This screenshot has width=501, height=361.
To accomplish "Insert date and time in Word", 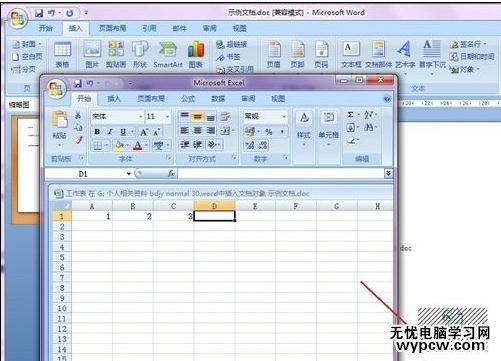I will pyautogui.click(x=472, y=57).
